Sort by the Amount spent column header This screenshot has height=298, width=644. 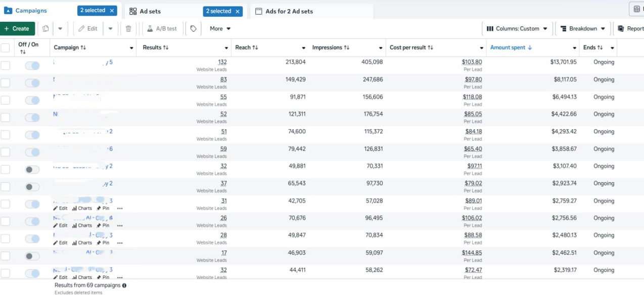[x=510, y=47]
